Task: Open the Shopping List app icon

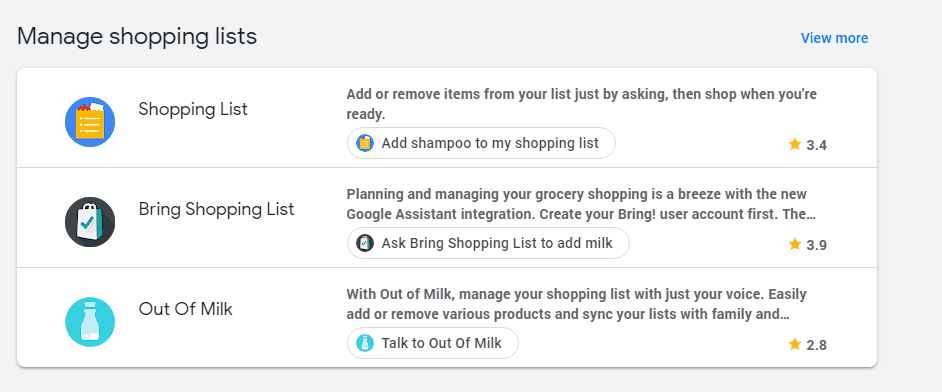Action: click(x=90, y=122)
